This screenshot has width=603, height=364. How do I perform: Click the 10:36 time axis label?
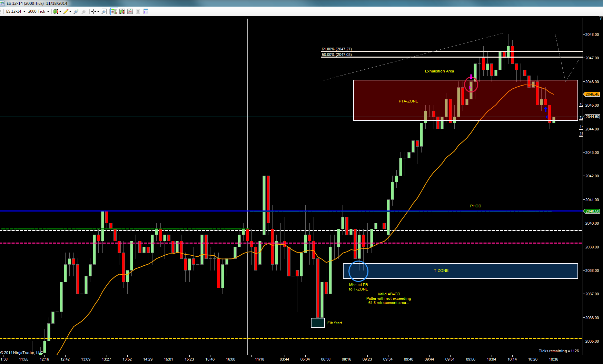pos(554,359)
